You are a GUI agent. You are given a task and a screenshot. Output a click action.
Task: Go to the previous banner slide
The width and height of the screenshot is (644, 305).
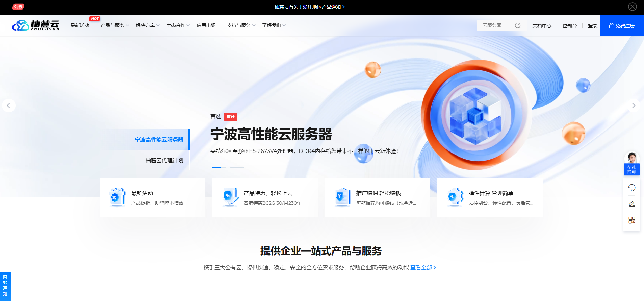(9, 105)
